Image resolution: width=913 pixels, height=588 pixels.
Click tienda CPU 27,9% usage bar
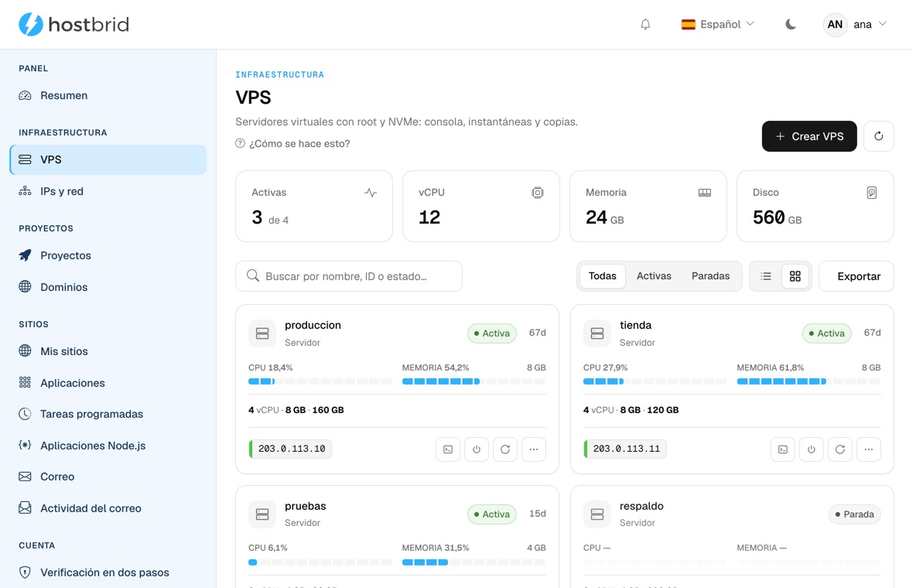coord(655,381)
